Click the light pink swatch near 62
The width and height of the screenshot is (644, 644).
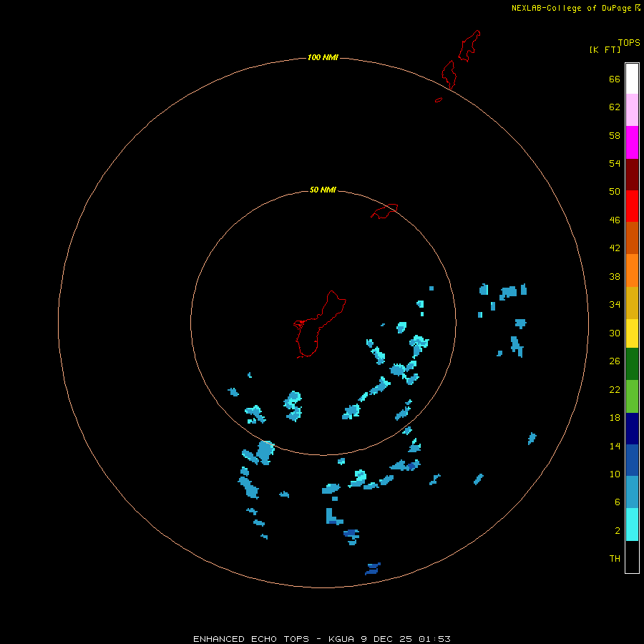(632, 109)
